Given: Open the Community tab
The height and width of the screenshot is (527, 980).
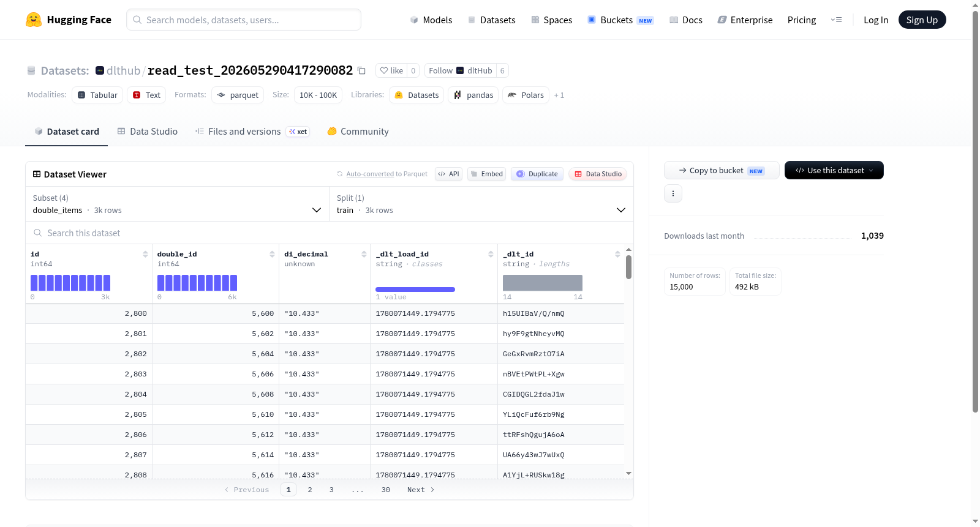Looking at the screenshot, I should tap(358, 132).
